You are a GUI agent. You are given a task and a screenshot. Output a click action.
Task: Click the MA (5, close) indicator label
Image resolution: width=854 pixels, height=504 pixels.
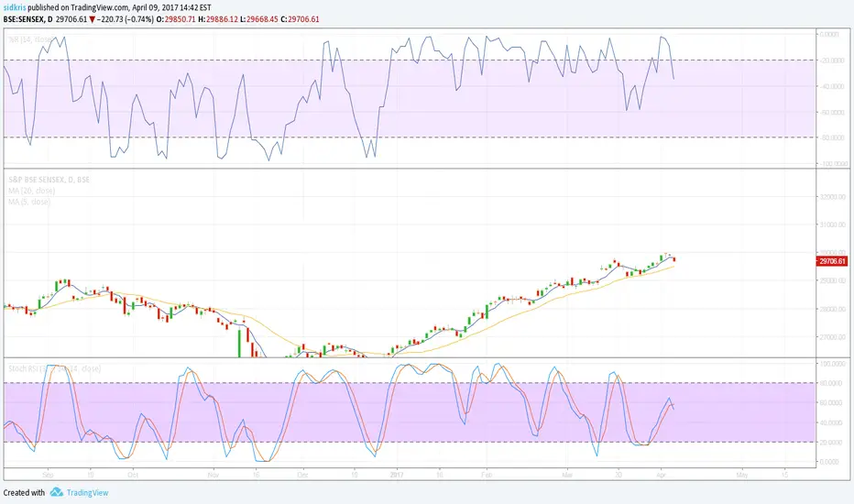tap(29, 202)
